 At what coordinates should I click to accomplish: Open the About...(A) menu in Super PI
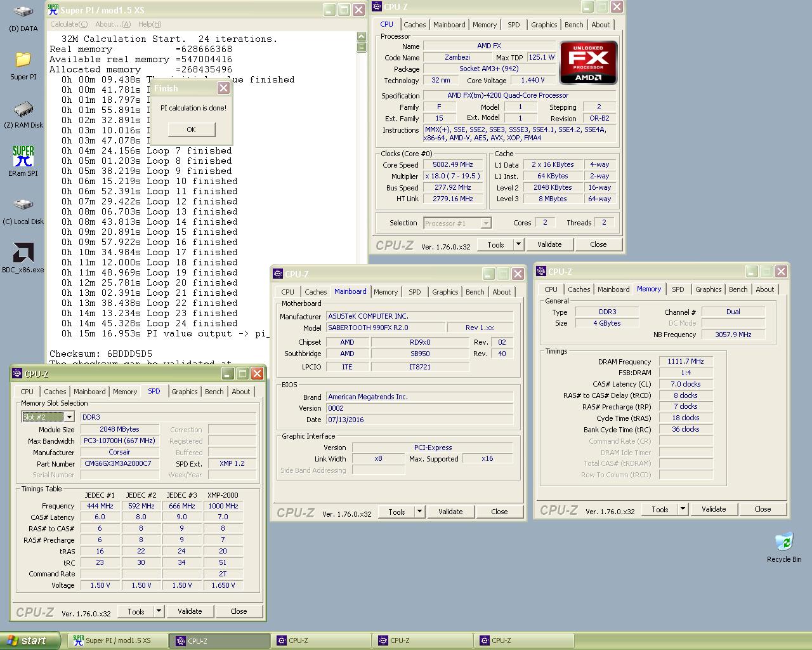point(113,24)
